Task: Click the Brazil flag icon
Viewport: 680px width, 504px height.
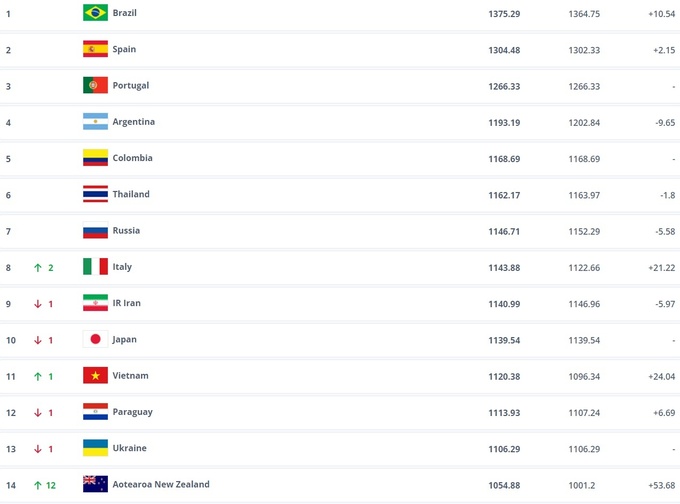Action: (95, 13)
